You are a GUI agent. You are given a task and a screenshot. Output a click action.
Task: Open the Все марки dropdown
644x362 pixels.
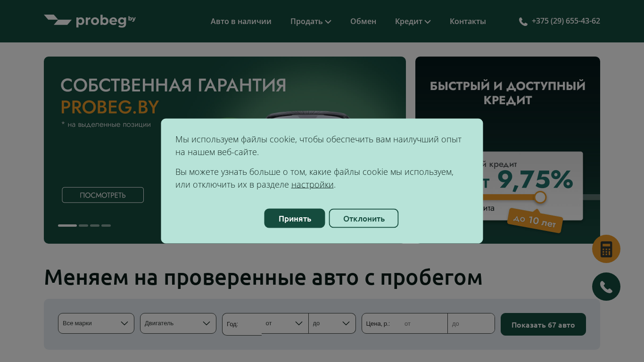tap(96, 323)
